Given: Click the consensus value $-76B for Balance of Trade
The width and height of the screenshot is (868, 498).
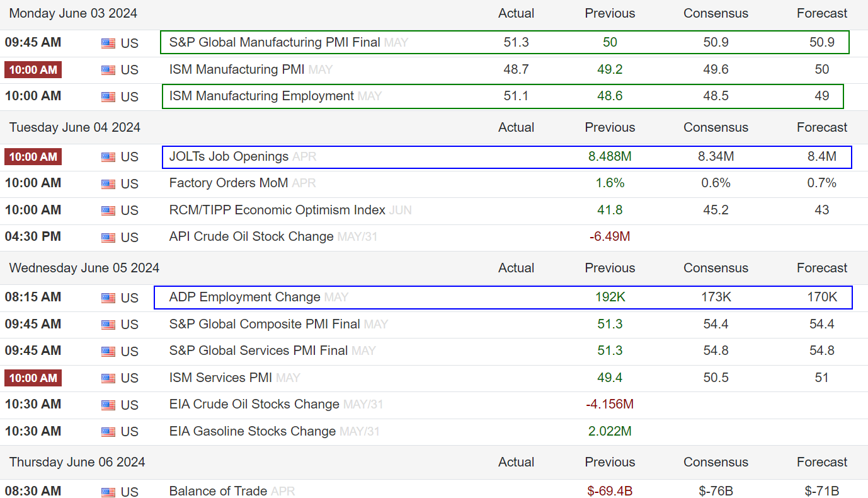Looking at the screenshot, I should 716,491.
